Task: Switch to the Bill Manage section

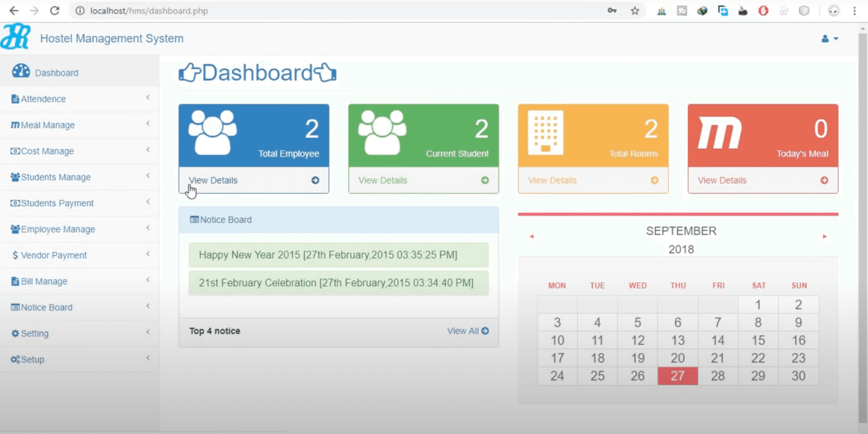Action: pyautogui.click(x=44, y=281)
